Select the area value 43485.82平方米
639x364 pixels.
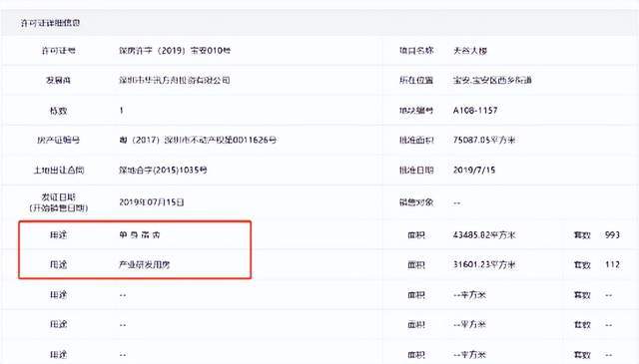coord(484,235)
